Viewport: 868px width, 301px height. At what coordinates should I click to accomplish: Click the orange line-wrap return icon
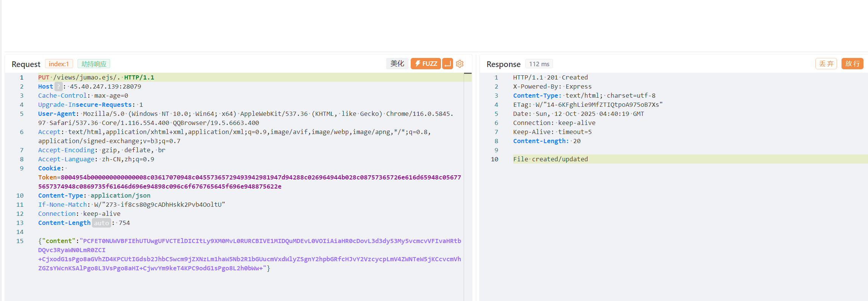[447, 64]
